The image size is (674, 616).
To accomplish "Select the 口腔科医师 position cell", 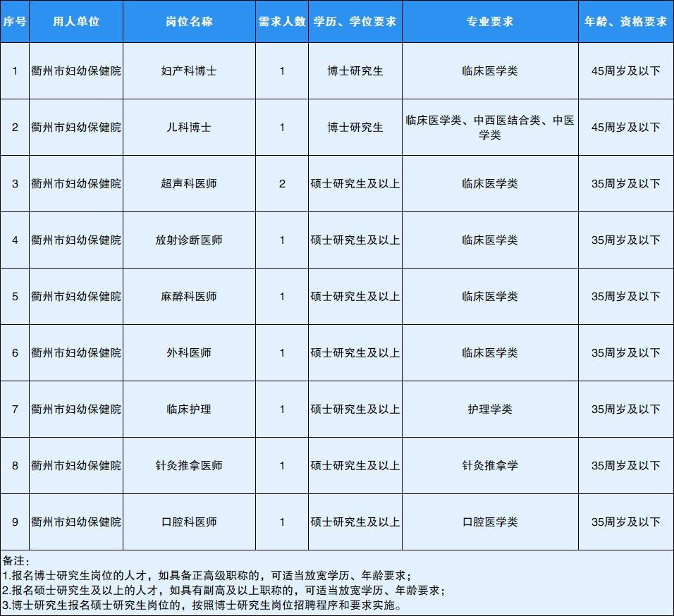I will (189, 522).
